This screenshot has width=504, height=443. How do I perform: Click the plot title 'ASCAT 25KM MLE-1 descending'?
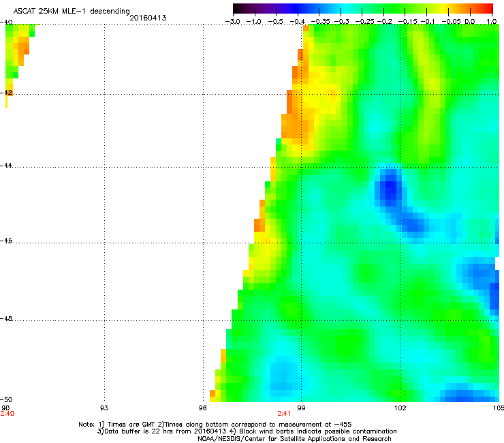[x=72, y=11]
